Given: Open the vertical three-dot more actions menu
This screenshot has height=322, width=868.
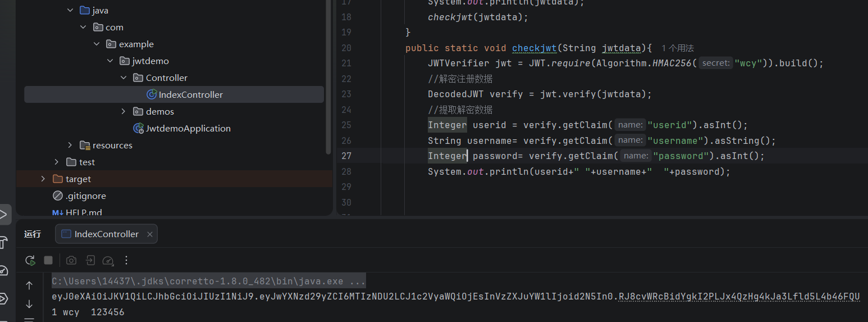Looking at the screenshot, I should 126,260.
